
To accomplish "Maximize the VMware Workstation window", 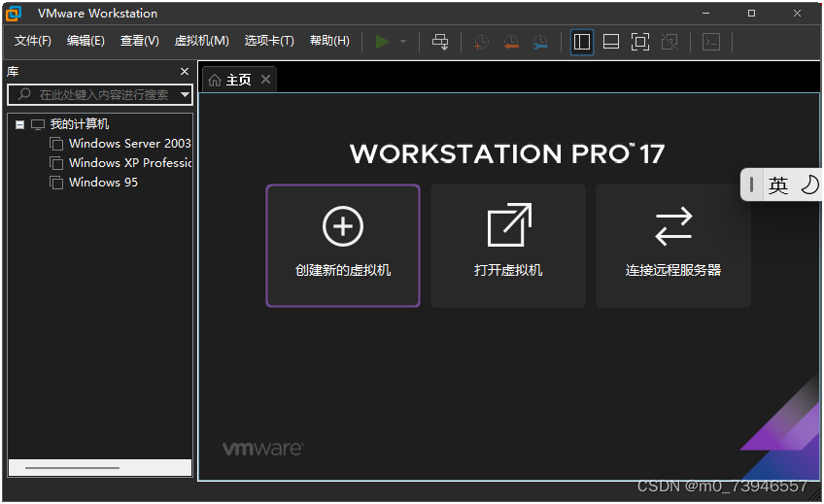I will click(751, 14).
